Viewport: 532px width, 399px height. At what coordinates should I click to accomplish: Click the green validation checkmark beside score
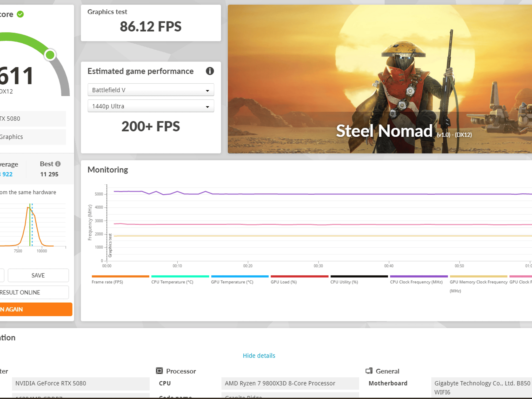(x=20, y=14)
